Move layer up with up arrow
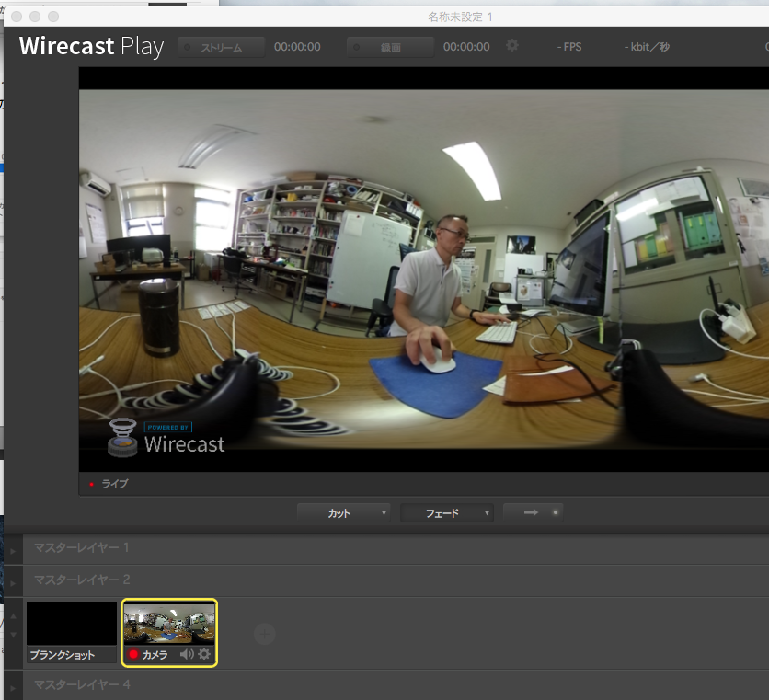This screenshot has width=769, height=700. [x=13, y=616]
